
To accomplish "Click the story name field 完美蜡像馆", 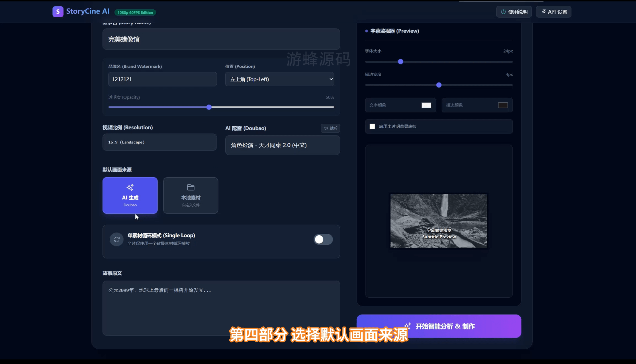I will pyautogui.click(x=221, y=39).
